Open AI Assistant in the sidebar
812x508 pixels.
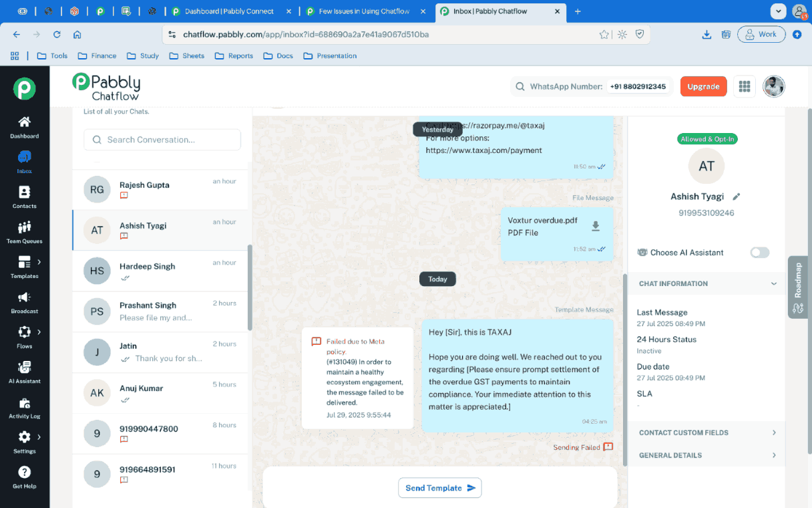coord(24,372)
